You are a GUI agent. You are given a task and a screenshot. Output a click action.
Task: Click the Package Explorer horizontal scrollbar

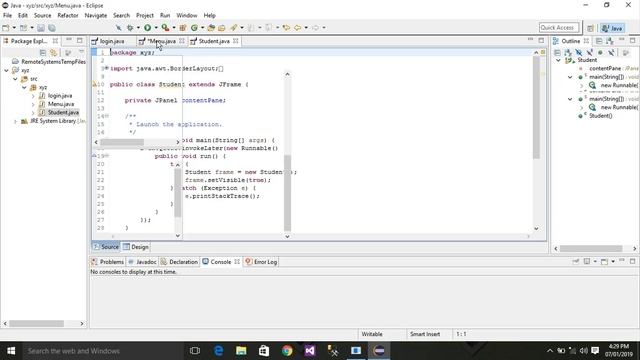[43, 323]
